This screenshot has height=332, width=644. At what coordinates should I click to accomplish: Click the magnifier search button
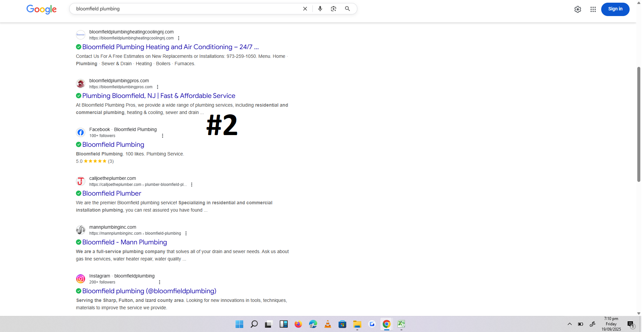[x=347, y=9]
